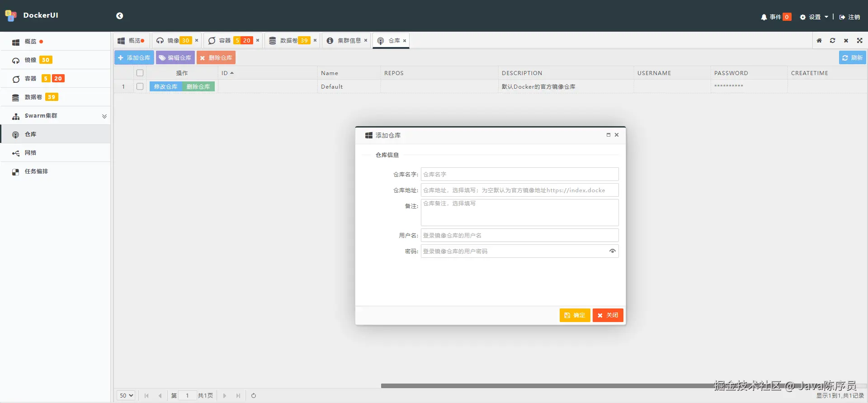The image size is (868, 403).
Task: Refresh the current tab using reload icon
Action: [832, 41]
